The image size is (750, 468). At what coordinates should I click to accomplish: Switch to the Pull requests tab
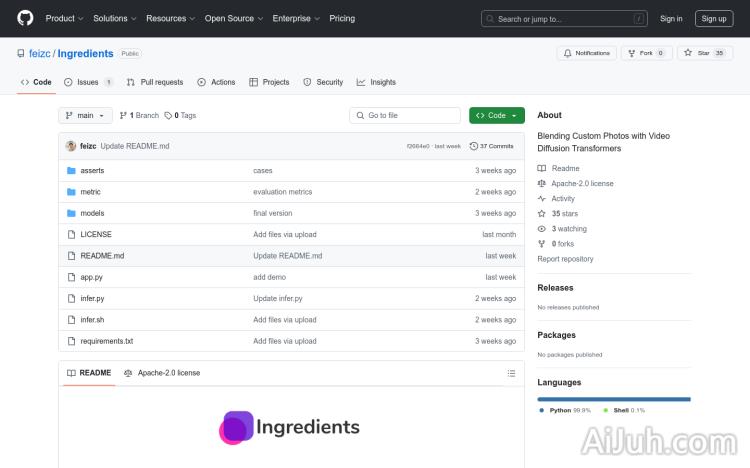(154, 82)
